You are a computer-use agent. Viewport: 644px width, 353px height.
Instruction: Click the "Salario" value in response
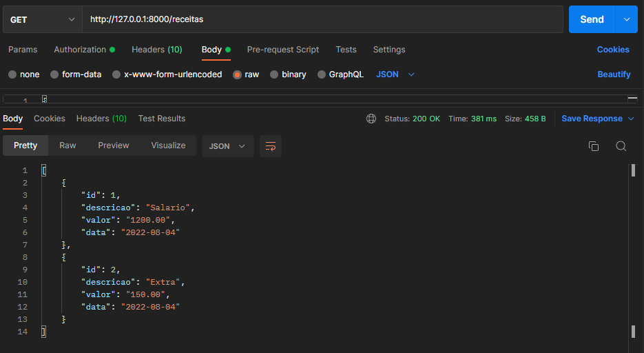click(x=167, y=208)
